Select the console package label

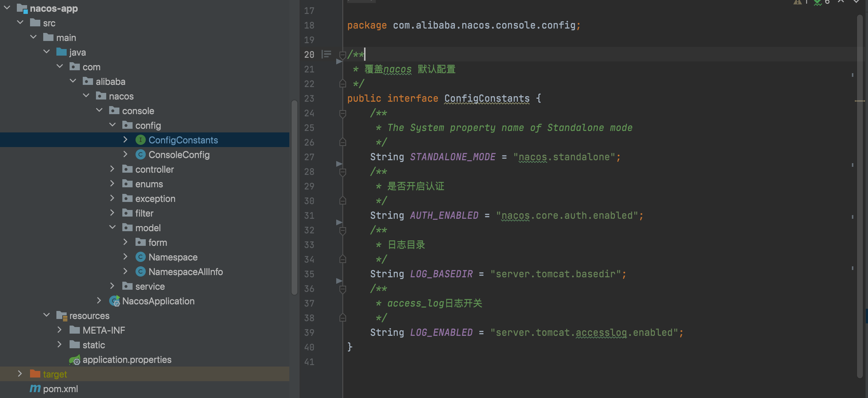tap(138, 111)
